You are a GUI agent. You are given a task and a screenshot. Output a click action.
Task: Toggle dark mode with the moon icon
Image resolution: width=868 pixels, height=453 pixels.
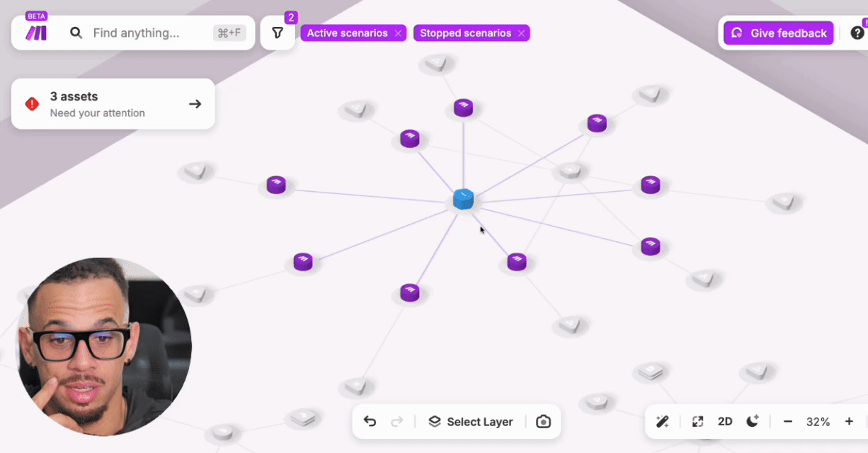click(x=752, y=421)
